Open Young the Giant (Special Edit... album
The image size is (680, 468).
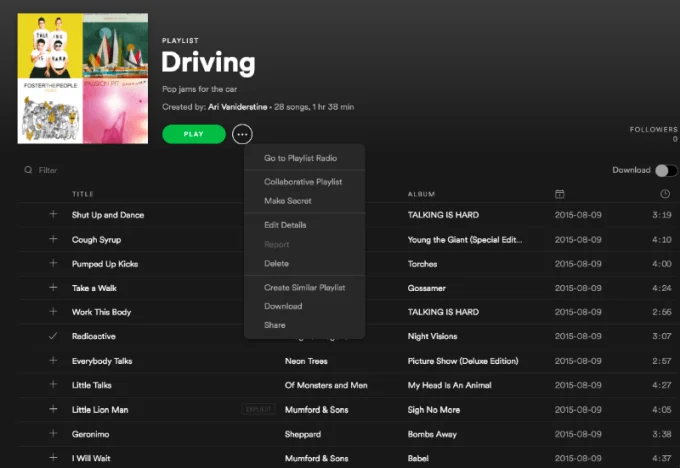[x=464, y=239]
